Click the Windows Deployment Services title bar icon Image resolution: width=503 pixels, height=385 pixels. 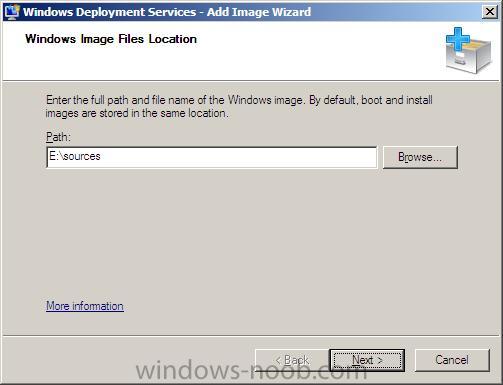pyautogui.click(x=12, y=12)
